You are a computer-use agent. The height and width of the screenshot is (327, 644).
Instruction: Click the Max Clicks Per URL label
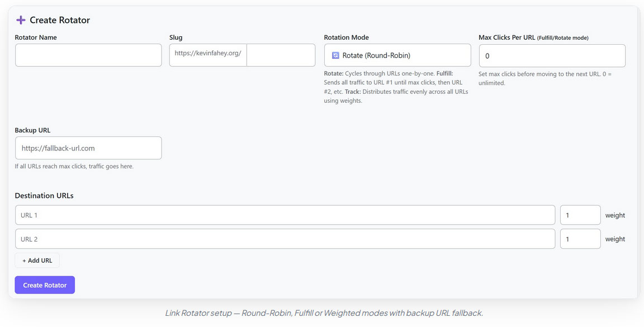click(x=533, y=37)
